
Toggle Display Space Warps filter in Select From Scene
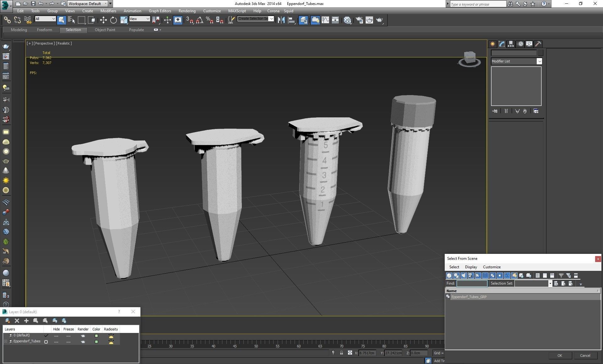[485, 276]
